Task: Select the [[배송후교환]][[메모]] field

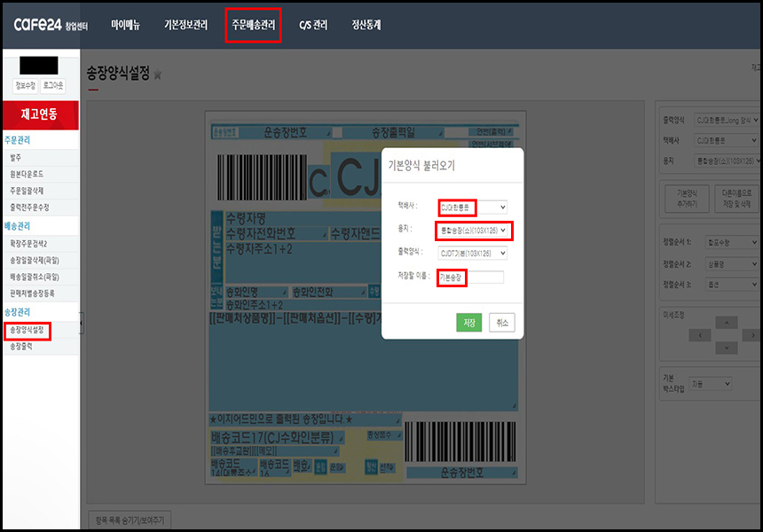Action: coord(274,451)
